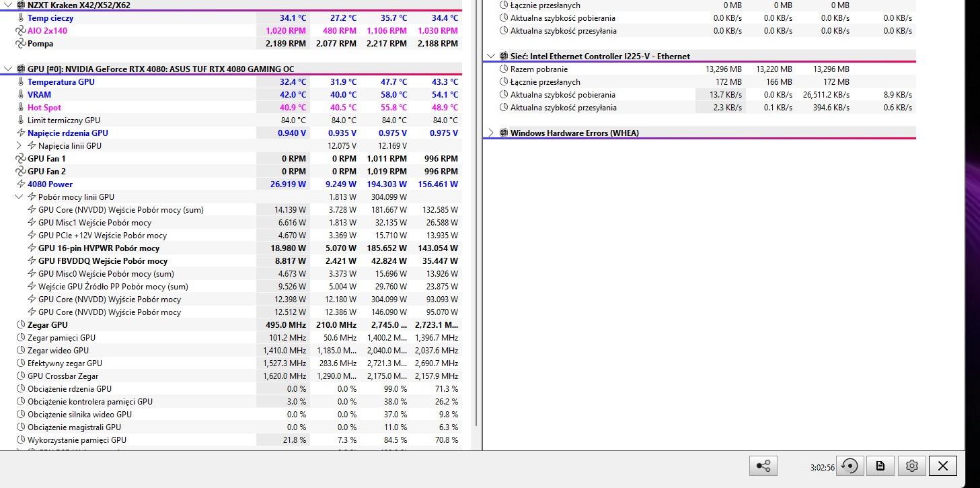Screen dimensions: 980x488
Task: Collapse the NZXT Kraken X42/X52/X62 section
Action: point(8,5)
